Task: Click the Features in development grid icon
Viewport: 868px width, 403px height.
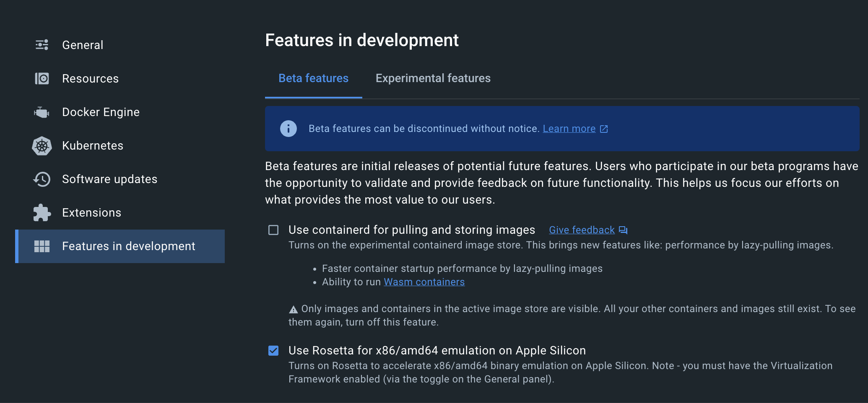Action: 42,246
